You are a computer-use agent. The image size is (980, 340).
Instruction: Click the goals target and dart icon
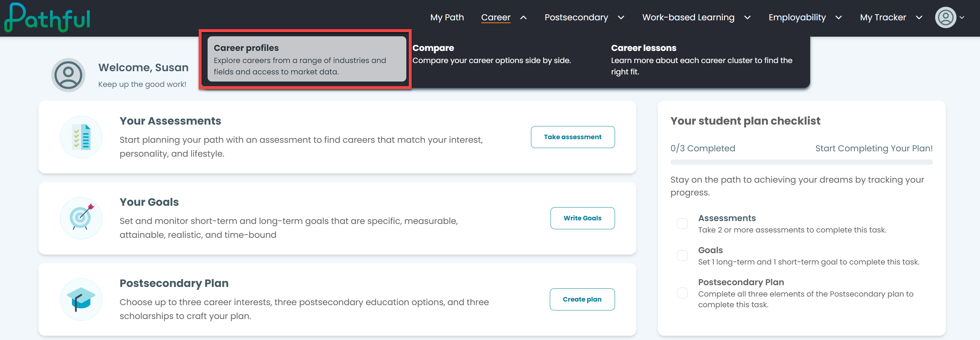coord(81,218)
